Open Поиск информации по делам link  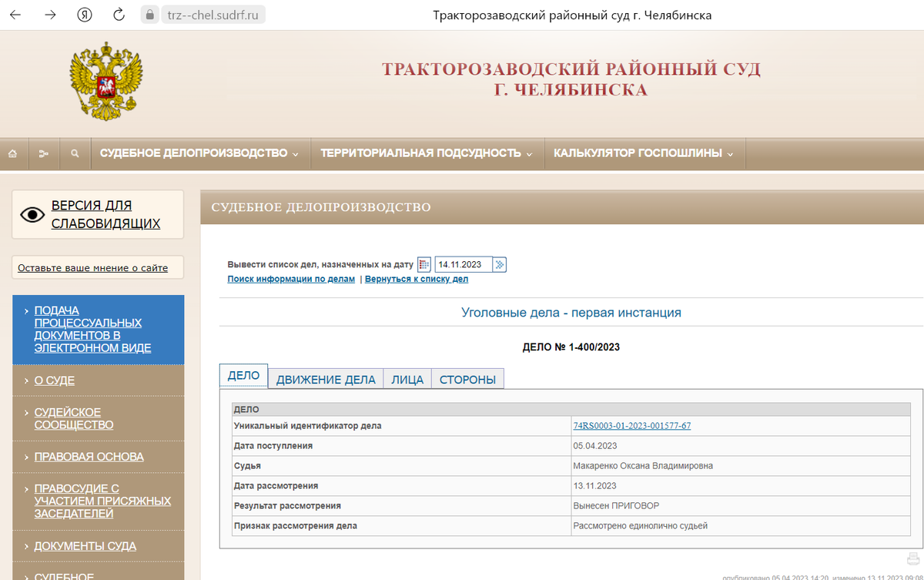(x=291, y=279)
